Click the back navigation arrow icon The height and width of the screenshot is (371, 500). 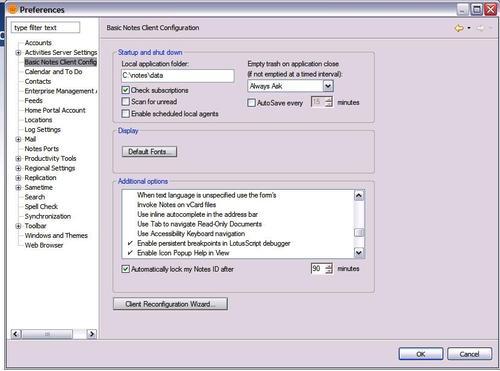click(459, 28)
